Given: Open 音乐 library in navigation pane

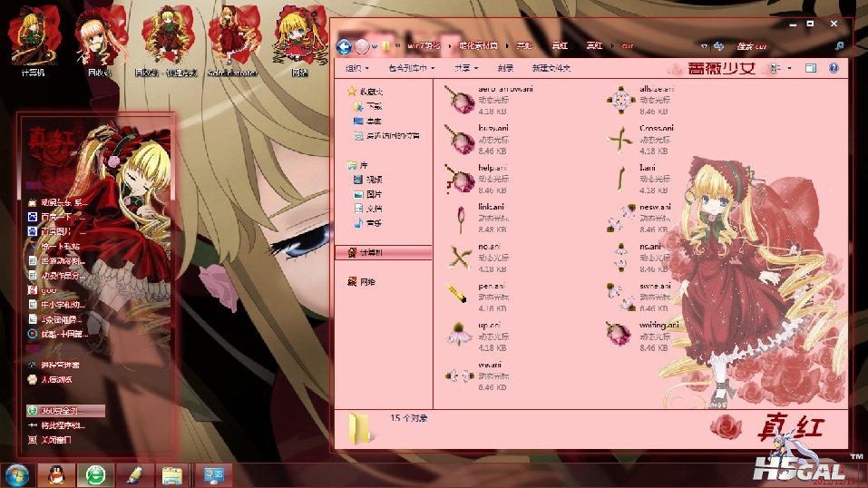Looking at the screenshot, I should (367, 223).
